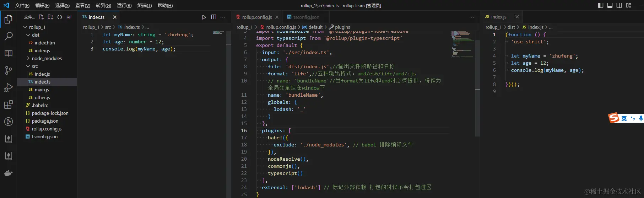Open the 帮助(H) menu
Viewport: 644px width, 198px height.
coord(165,5)
